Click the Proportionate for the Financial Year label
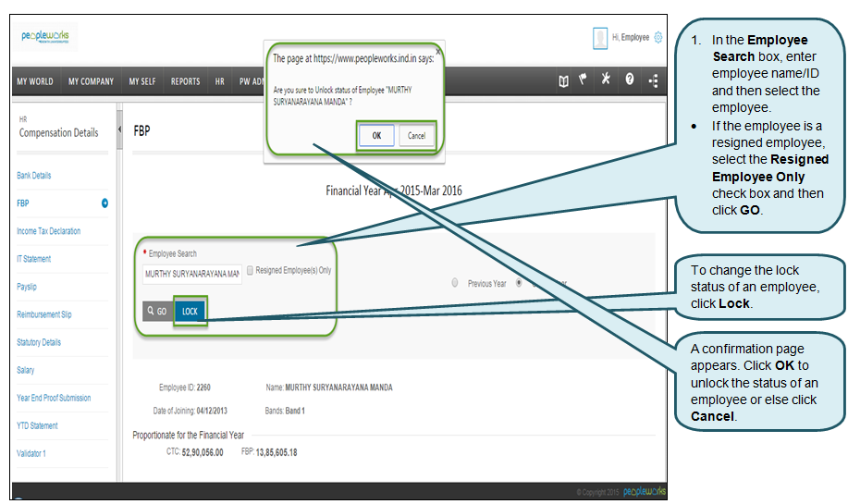The height and width of the screenshot is (504, 848). tap(189, 436)
